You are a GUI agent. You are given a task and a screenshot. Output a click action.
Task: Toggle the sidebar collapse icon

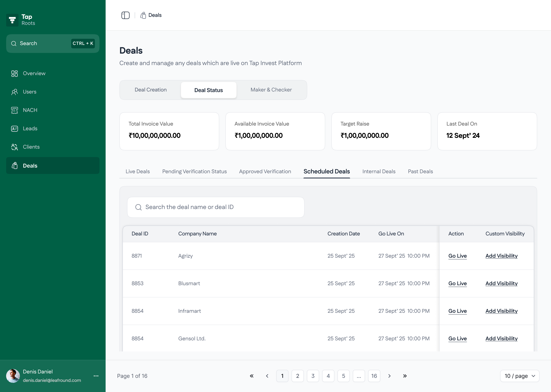click(x=125, y=15)
